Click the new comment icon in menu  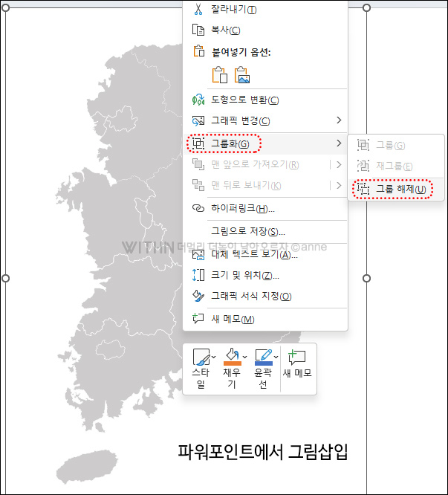coord(198,319)
